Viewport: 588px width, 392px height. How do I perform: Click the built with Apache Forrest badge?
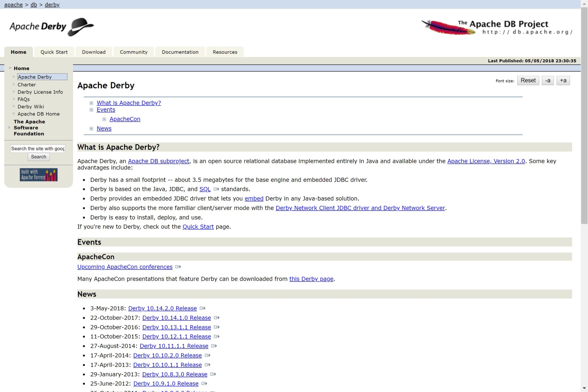[x=38, y=174]
